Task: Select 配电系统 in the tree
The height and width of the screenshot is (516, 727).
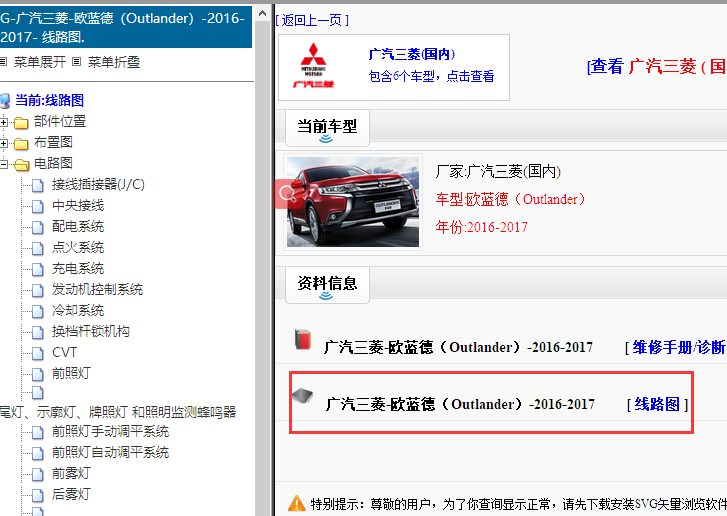Action: click(78, 226)
